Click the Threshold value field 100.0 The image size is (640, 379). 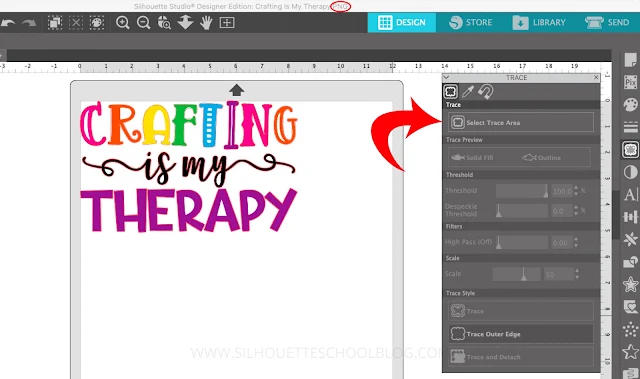[562, 191]
